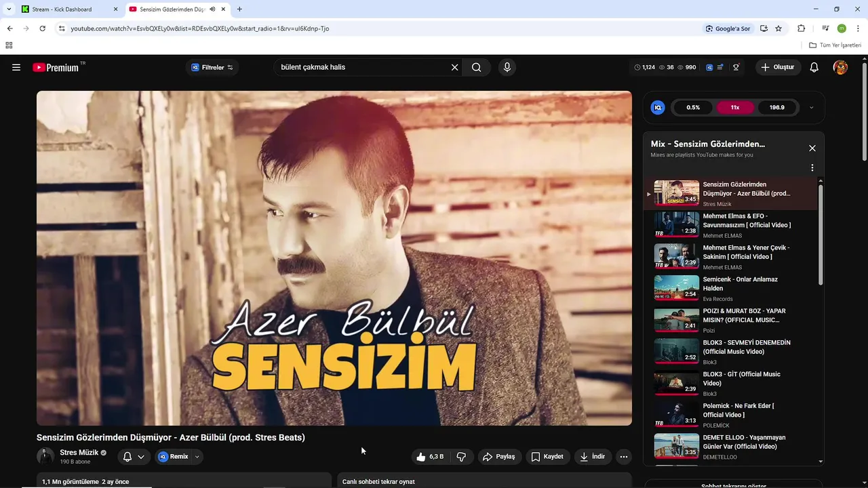Click the Azer Bülbül video player

click(334, 258)
